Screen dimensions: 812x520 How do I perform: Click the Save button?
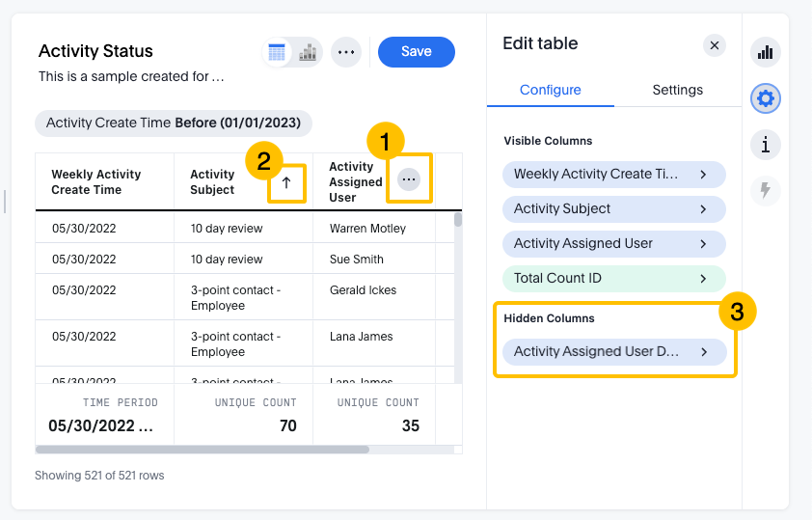tap(416, 52)
